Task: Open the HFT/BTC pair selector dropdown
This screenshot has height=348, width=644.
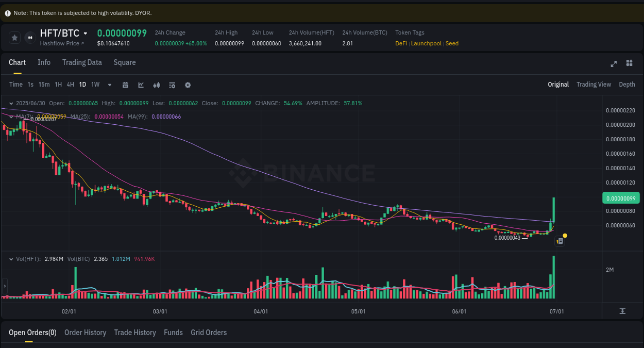Action: point(85,33)
